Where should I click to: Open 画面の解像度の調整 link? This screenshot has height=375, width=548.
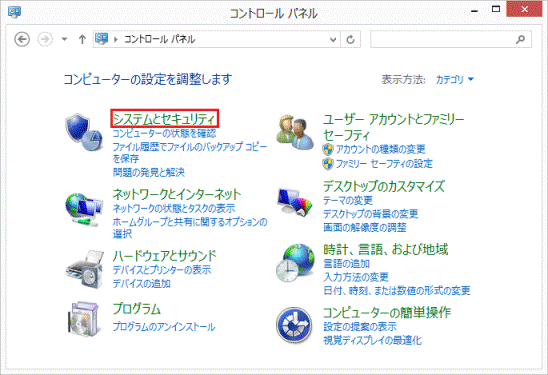(365, 228)
